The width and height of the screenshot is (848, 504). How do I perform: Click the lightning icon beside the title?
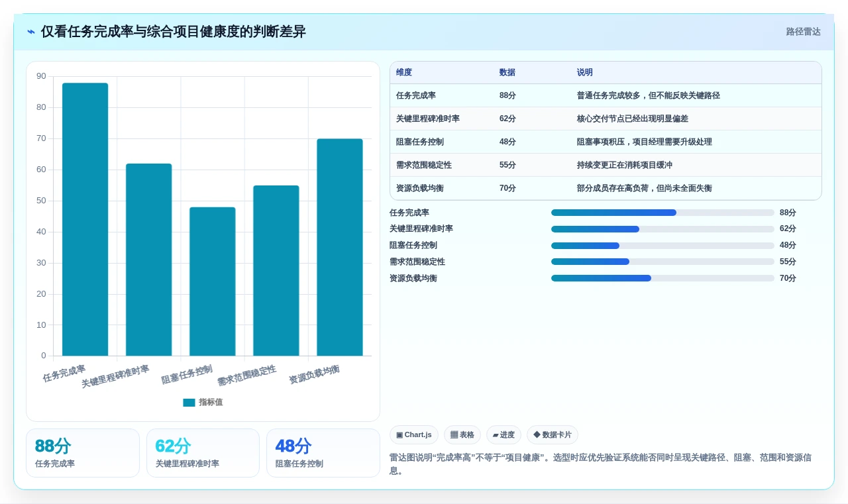31,32
